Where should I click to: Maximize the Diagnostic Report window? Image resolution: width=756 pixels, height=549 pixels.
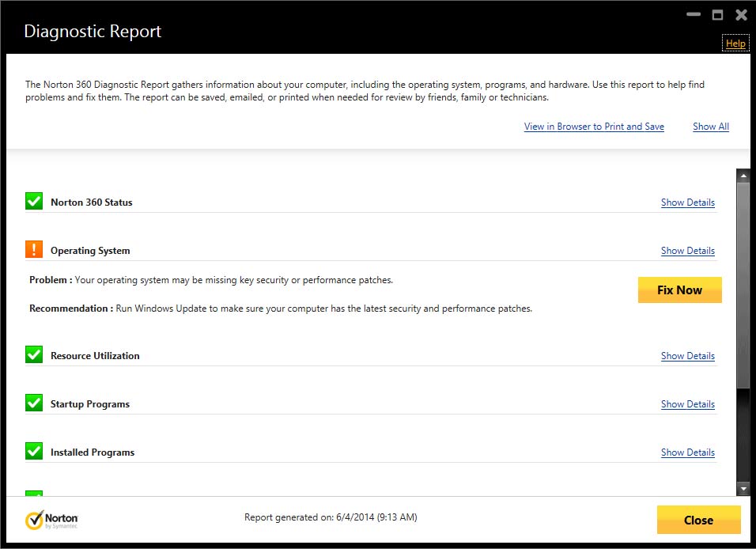(x=717, y=15)
